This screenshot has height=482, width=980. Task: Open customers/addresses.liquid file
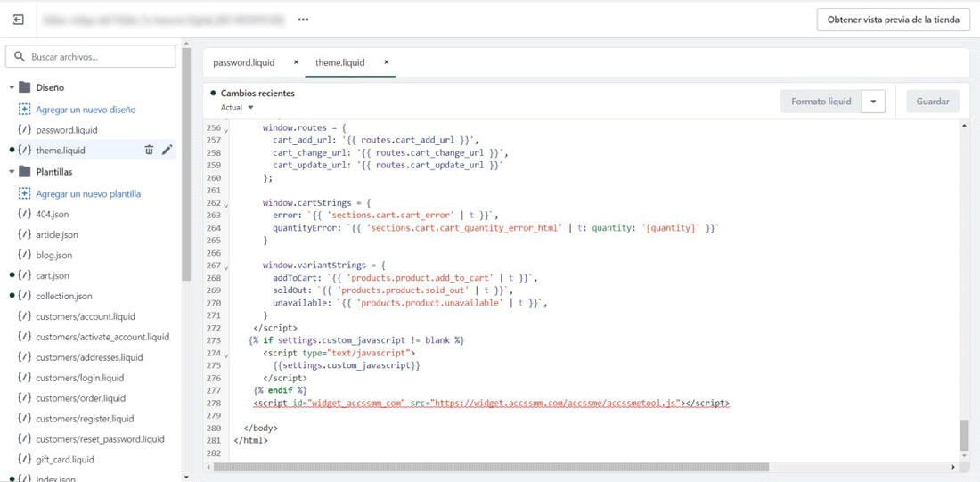[89, 357]
